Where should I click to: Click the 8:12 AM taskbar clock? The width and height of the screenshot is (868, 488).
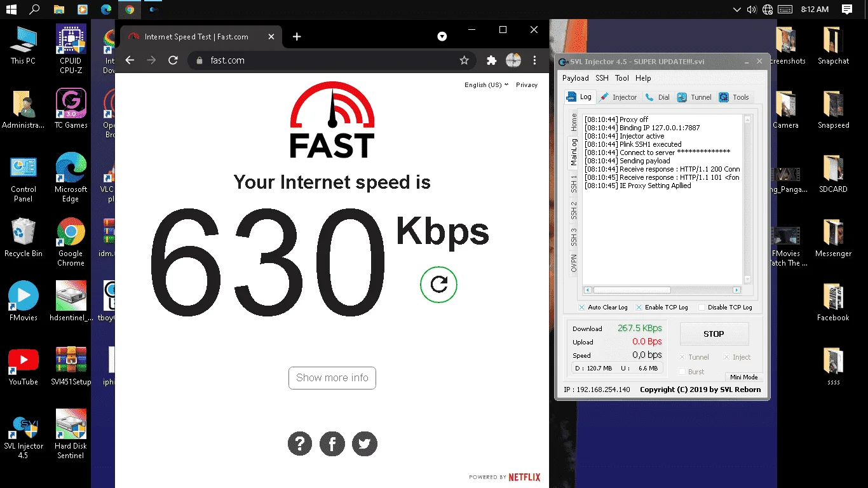(815, 10)
